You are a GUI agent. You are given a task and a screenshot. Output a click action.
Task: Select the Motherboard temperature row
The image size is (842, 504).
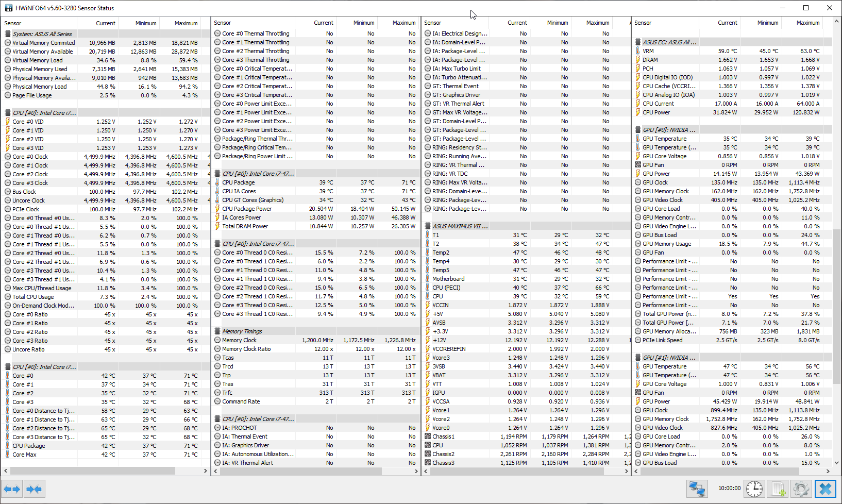[x=448, y=279]
